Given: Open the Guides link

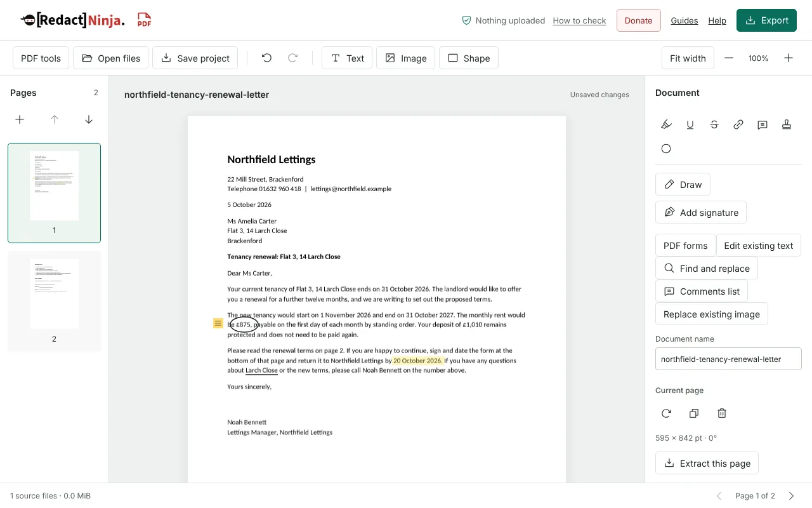Looking at the screenshot, I should [x=684, y=20].
